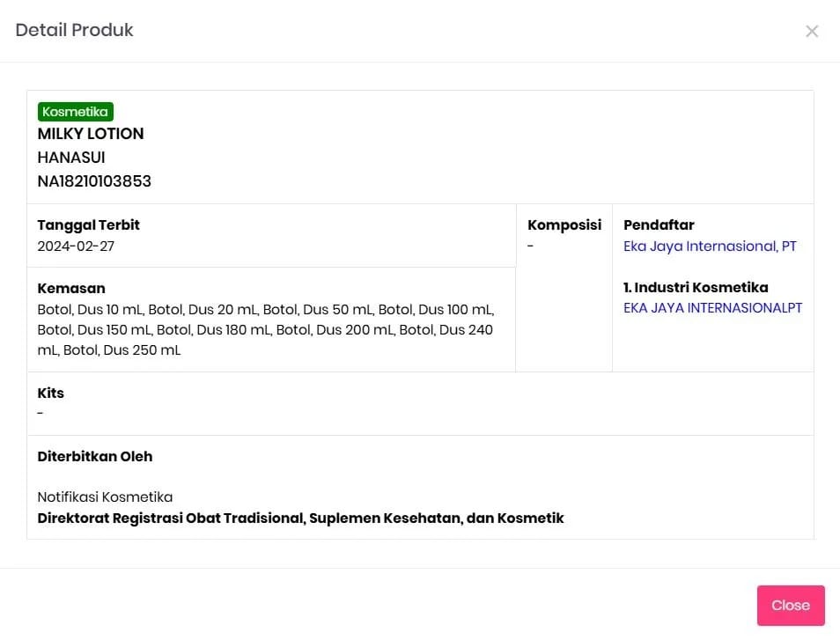The width and height of the screenshot is (840, 640).
Task: Click the Diterbitkan Oleh heading
Action: (94, 456)
